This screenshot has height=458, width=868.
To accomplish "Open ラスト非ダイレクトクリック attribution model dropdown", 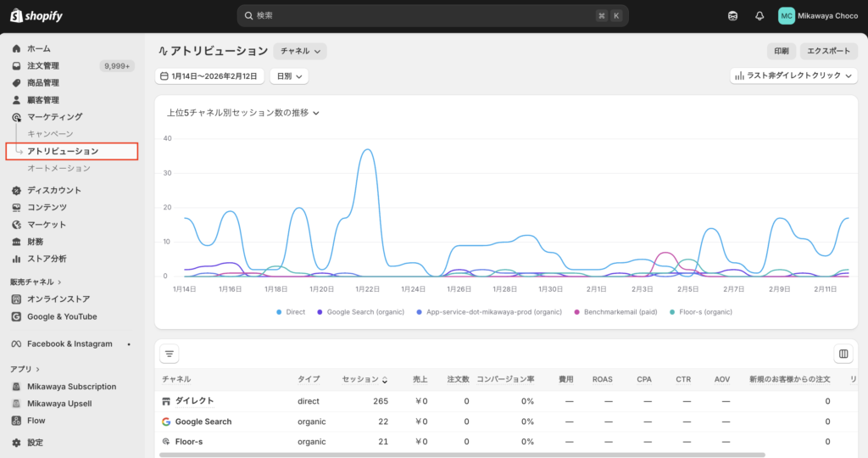I will coord(794,76).
